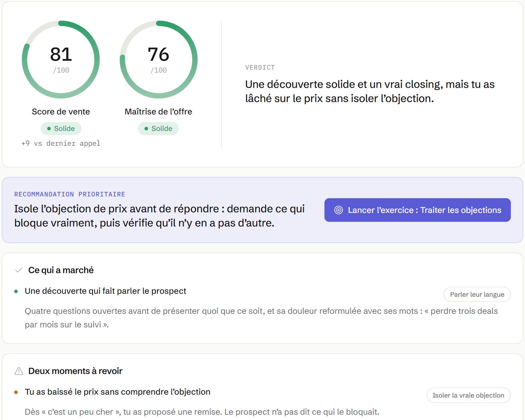
Task: Click the heading Ce qui a marché
Action: 61,270
